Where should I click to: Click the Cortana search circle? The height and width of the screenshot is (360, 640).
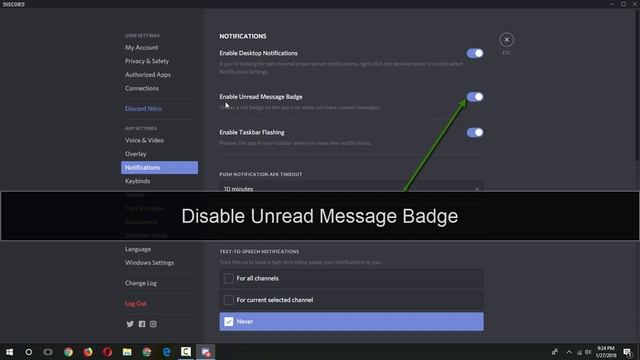[29, 352]
